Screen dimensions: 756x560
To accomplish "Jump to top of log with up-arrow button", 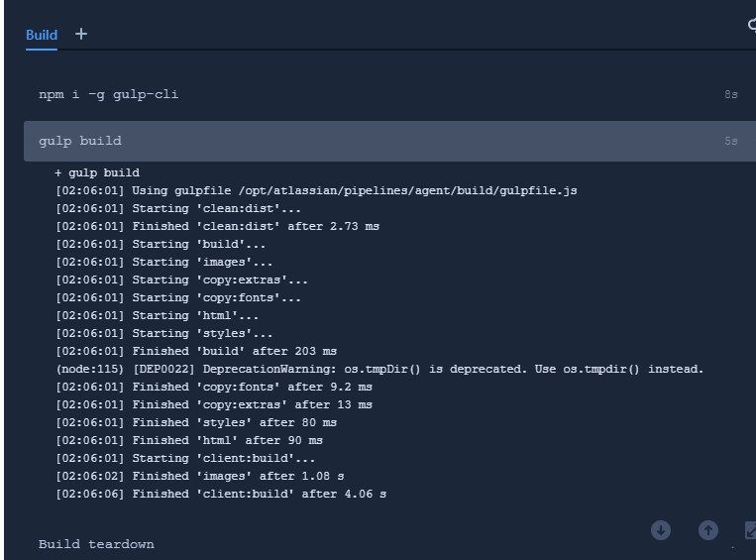I will (x=707, y=530).
